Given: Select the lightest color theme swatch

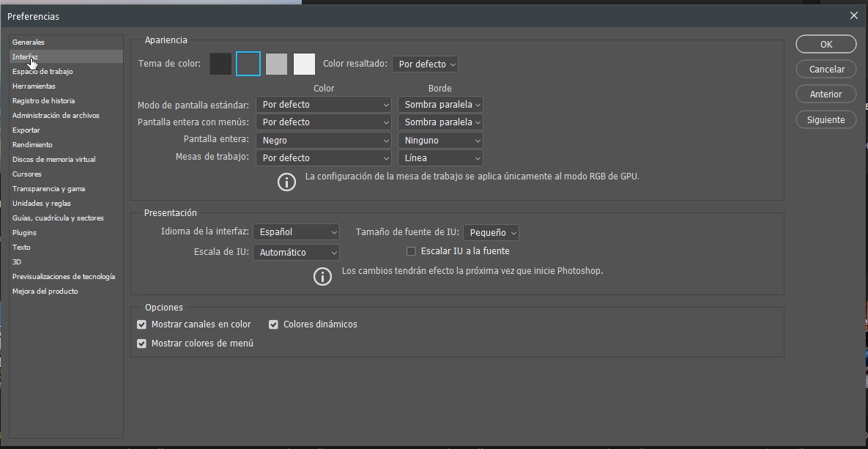Looking at the screenshot, I should (303, 64).
